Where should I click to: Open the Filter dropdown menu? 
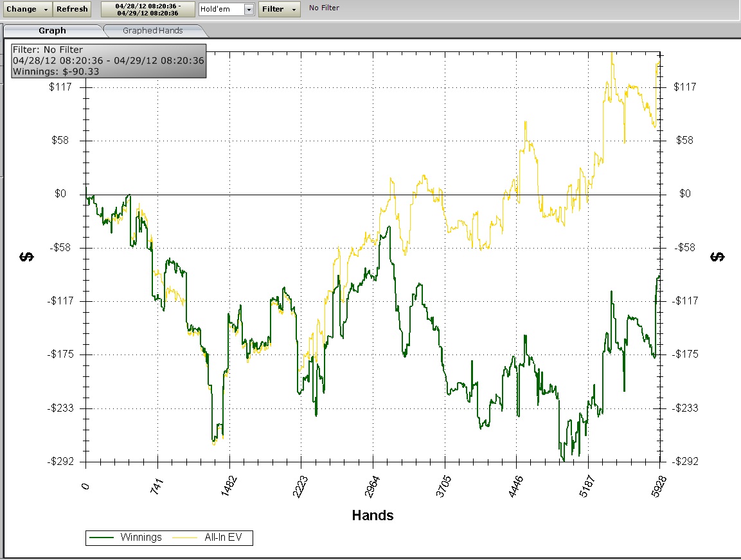pyautogui.click(x=280, y=9)
